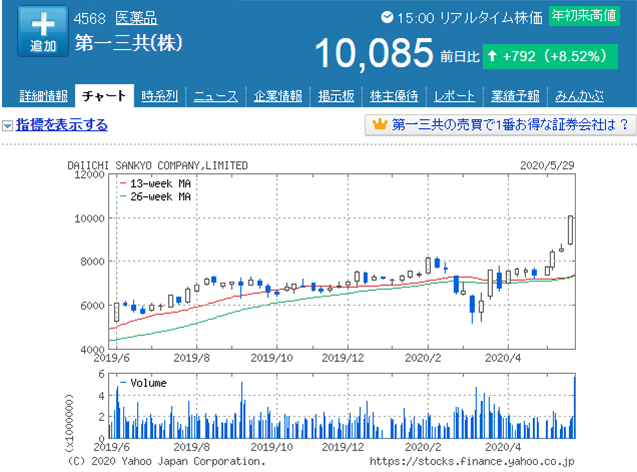The width and height of the screenshot is (637, 472).
Task: Click the 指標を表示する link
Action: [x=62, y=125]
